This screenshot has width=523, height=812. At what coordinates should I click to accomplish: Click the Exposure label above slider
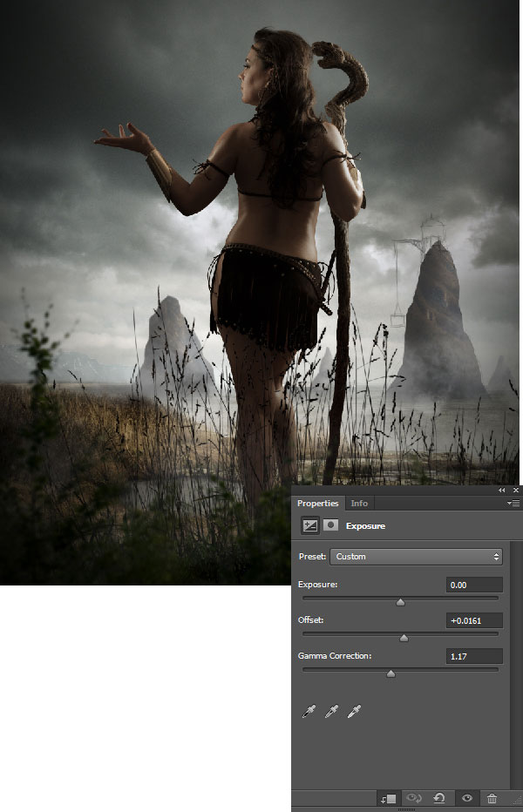point(318,584)
